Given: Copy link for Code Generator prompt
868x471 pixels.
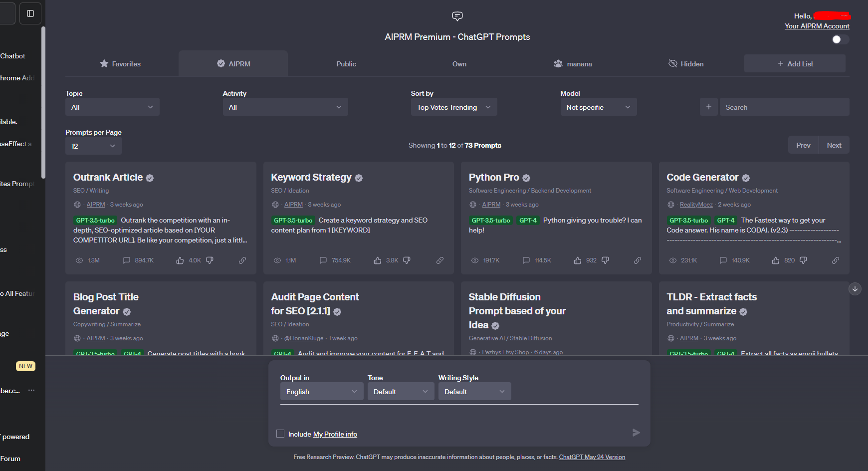Looking at the screenshot, I should [x=836, y=260].
